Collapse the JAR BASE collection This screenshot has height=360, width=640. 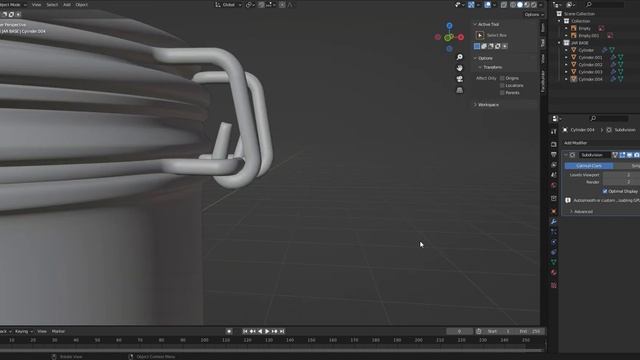(559, 43)
